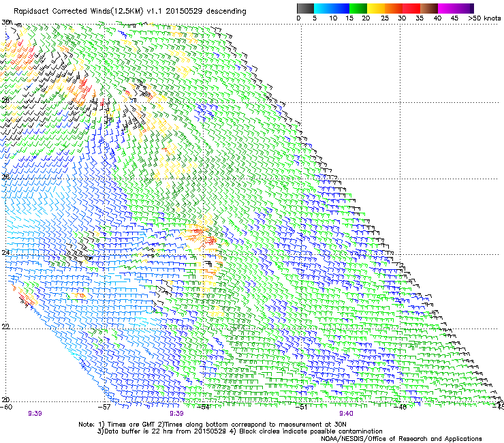Click the 30N latitude axis label
This screenshot has height=443, width=504.
(x=7, y=22)
